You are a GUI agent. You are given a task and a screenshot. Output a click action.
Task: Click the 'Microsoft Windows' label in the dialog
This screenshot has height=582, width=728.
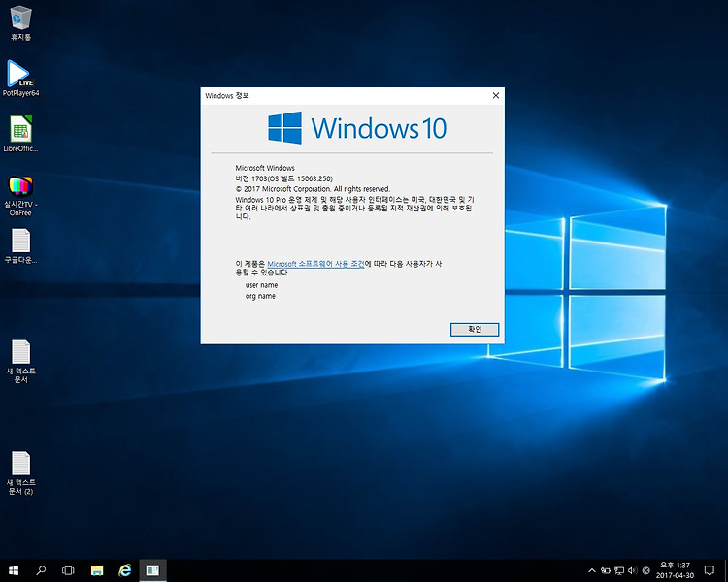pos(265,168)
